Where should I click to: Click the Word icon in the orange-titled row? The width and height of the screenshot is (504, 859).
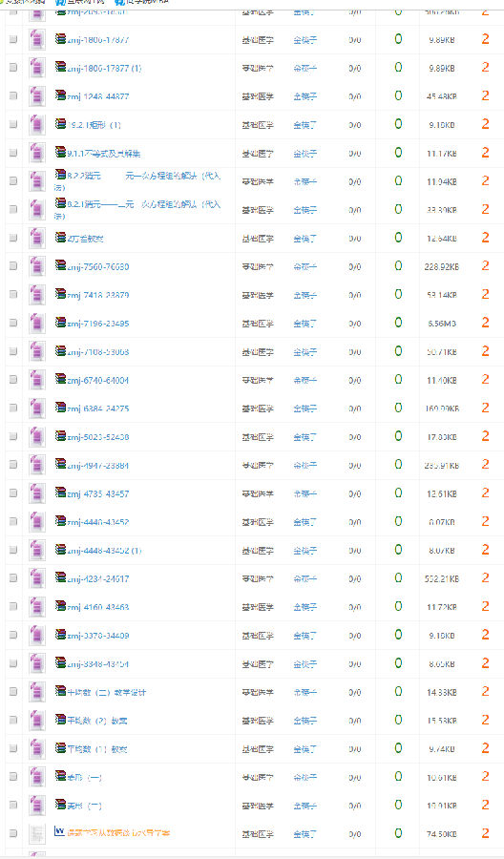(60, 831)
